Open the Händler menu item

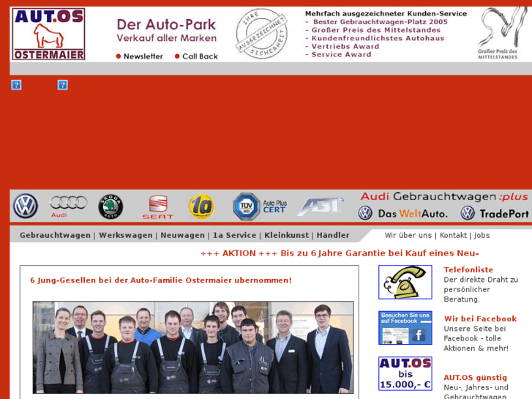pyautogui.click(x=332, y=235)
